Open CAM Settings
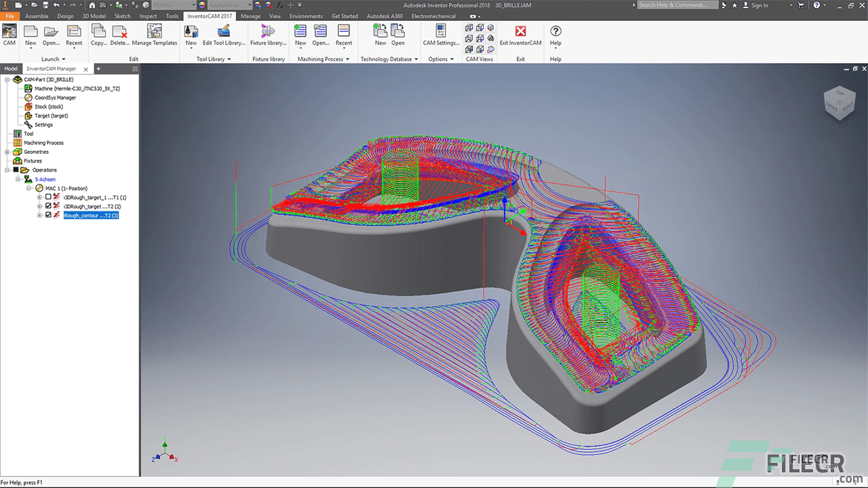This screenshot has width=868, height=488. pyautogui.click(x=441, y=34)
